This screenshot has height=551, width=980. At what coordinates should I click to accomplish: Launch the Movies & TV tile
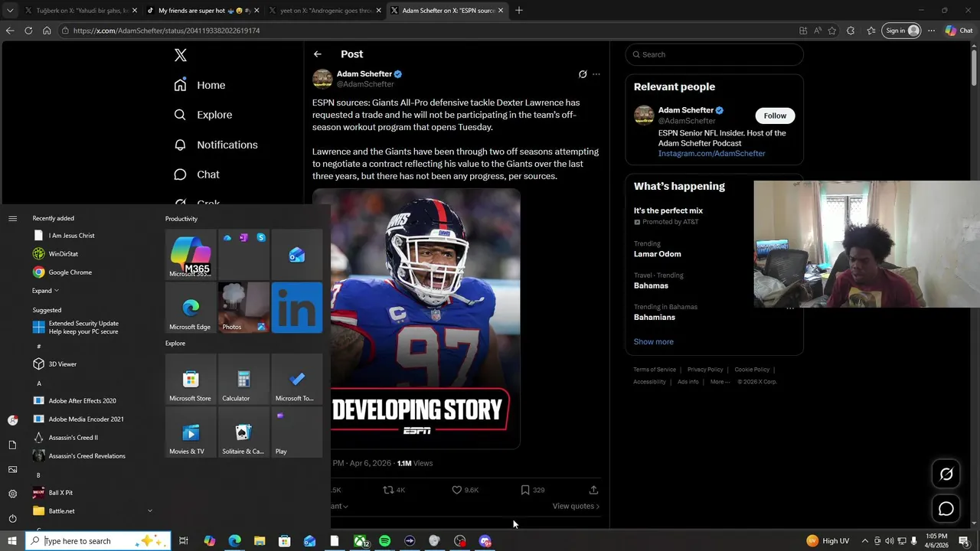(191, 432)
